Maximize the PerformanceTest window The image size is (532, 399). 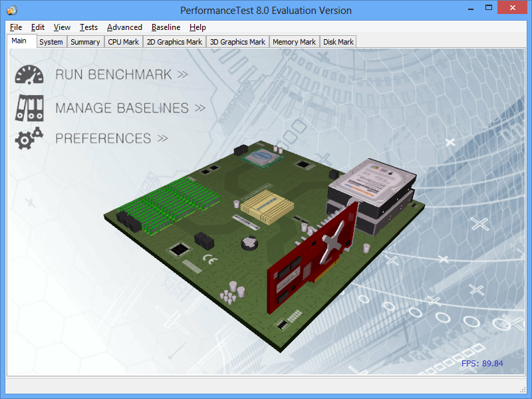click(x=489, y=8)
